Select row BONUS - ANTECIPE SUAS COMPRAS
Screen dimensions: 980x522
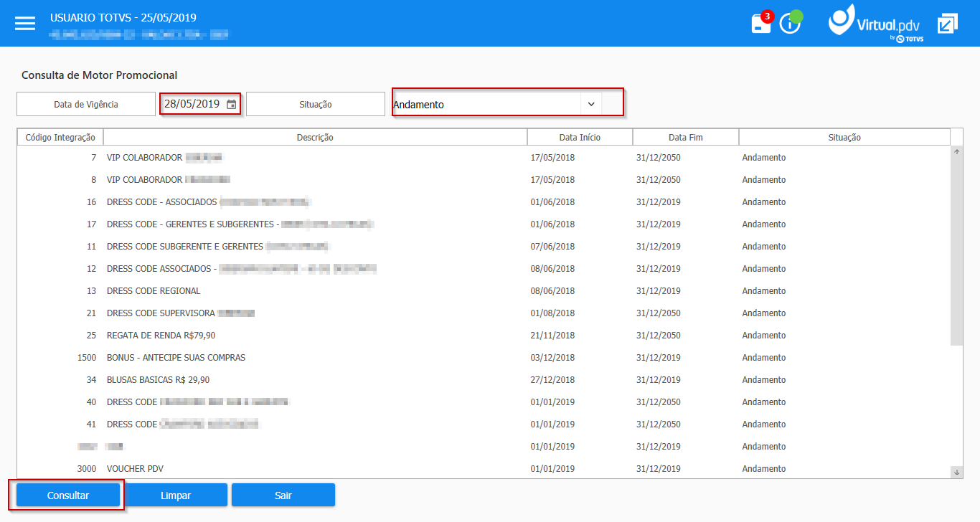tap(484, 358)
